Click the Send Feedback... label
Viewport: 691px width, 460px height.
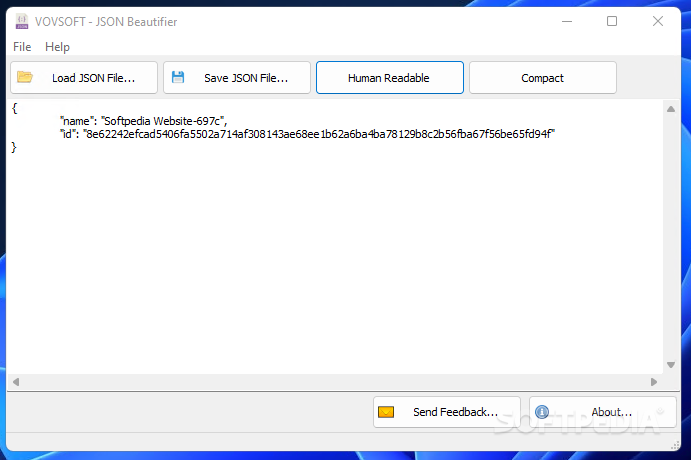click(456, 412)
